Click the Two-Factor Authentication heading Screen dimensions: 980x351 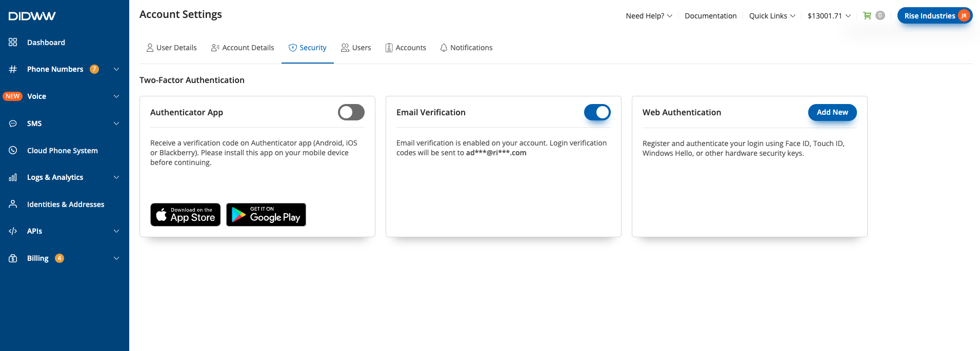pos(192,80)
